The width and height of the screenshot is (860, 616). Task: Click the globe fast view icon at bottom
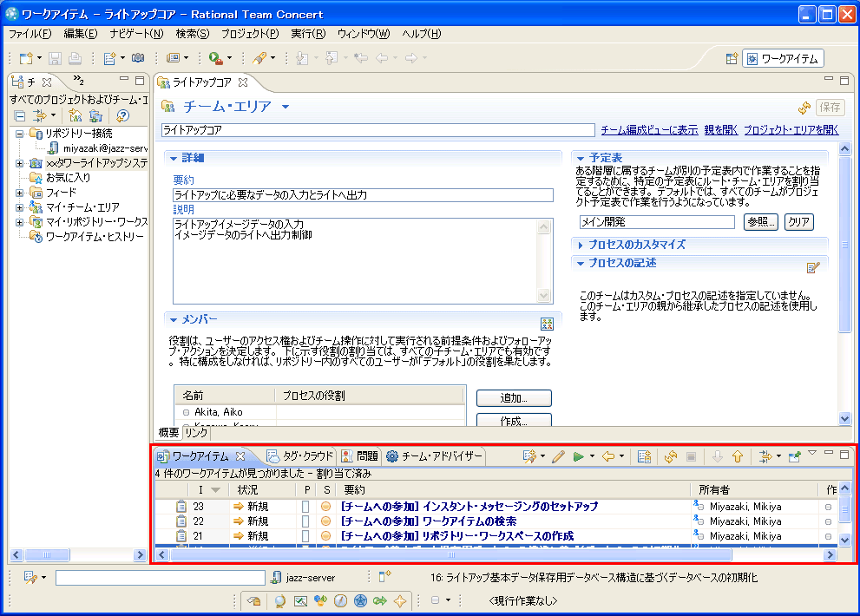279,601
